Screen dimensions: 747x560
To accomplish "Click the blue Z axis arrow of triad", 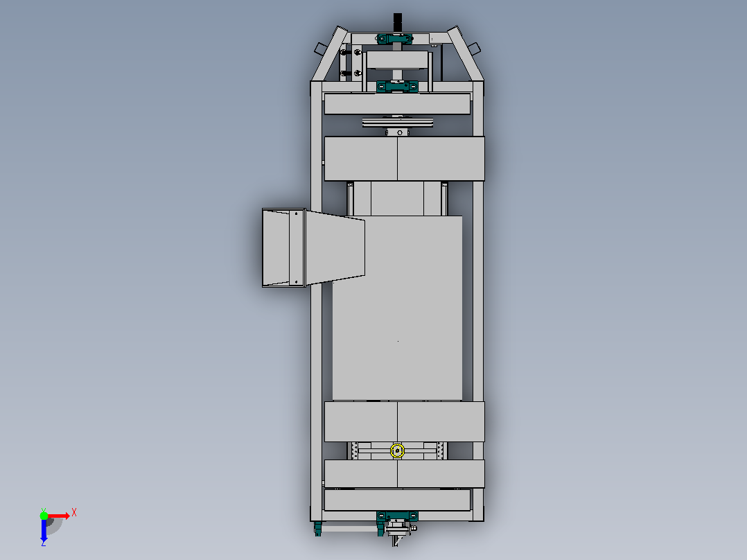I will coord(44,531).
